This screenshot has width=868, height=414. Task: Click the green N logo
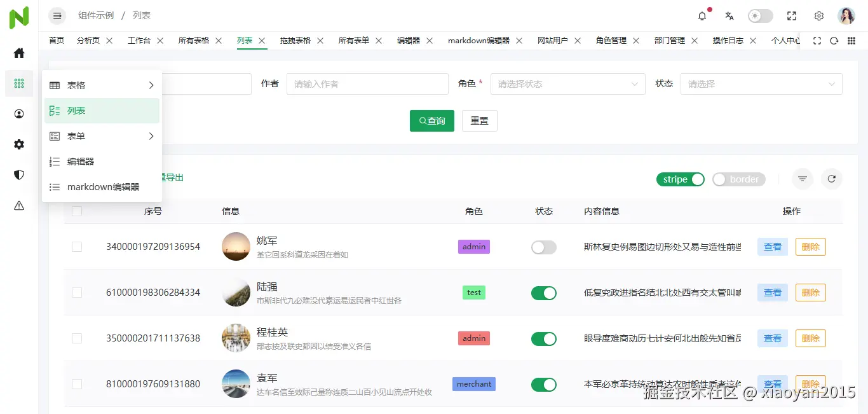click(x=19, y=17)
